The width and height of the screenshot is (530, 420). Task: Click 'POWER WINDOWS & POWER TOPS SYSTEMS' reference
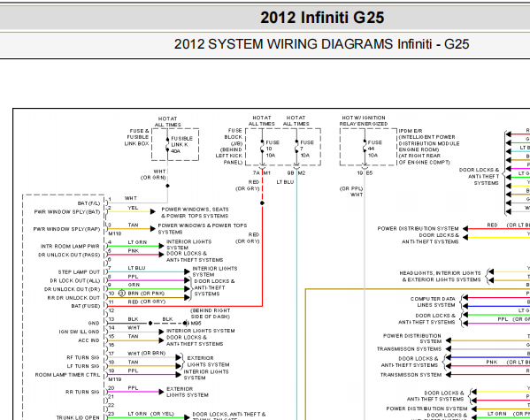click(x=203, y=229)
